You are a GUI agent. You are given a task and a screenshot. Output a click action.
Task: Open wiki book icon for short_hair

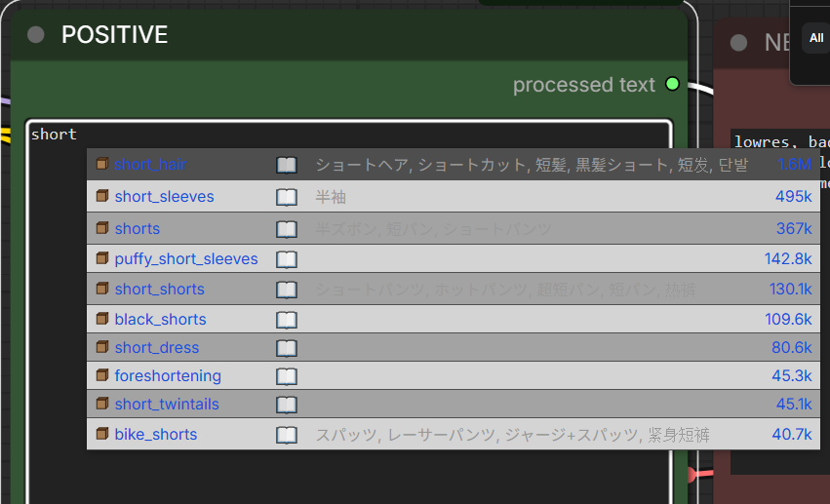pos(287,166)
